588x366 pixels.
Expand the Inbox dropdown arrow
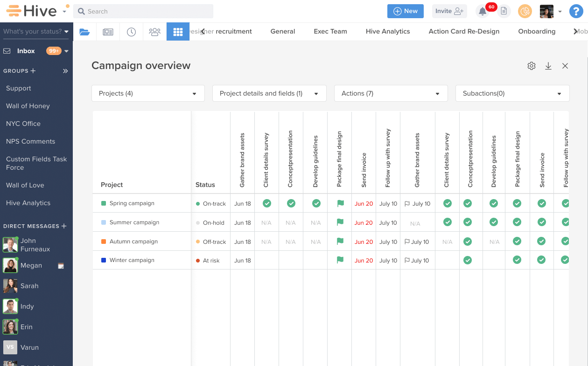point(66,51)
